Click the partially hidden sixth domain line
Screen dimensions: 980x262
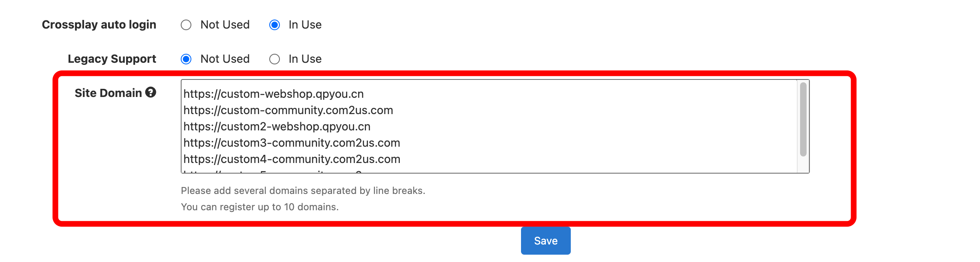[x=273, y=172]
